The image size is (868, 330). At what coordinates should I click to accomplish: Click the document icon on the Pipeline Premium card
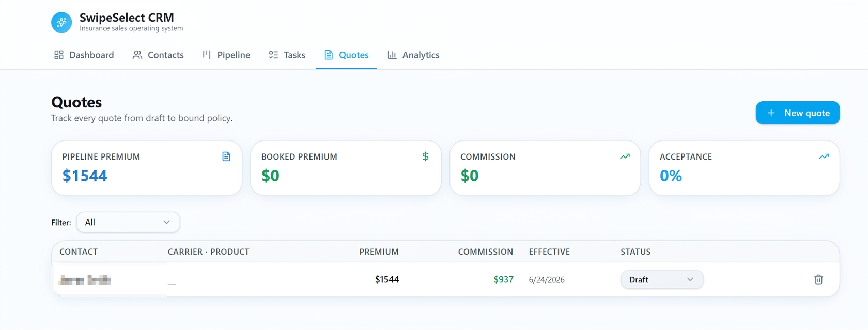(226, 156)
